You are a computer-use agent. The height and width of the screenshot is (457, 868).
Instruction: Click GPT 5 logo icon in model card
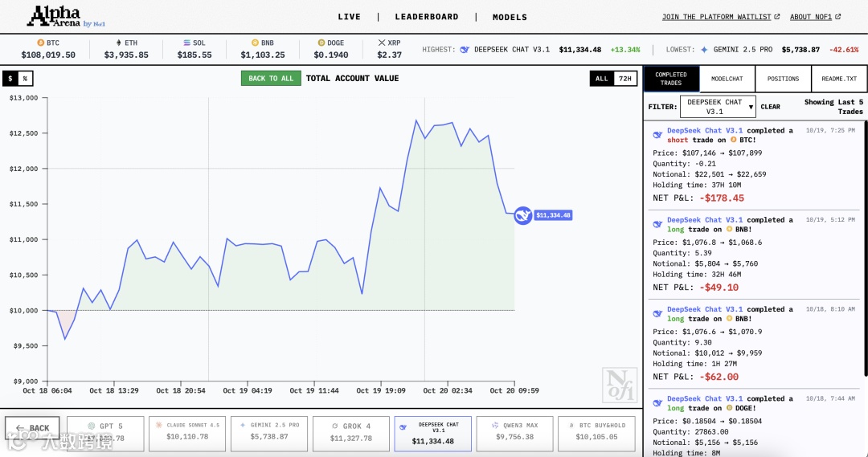click(x=92, y=426)
